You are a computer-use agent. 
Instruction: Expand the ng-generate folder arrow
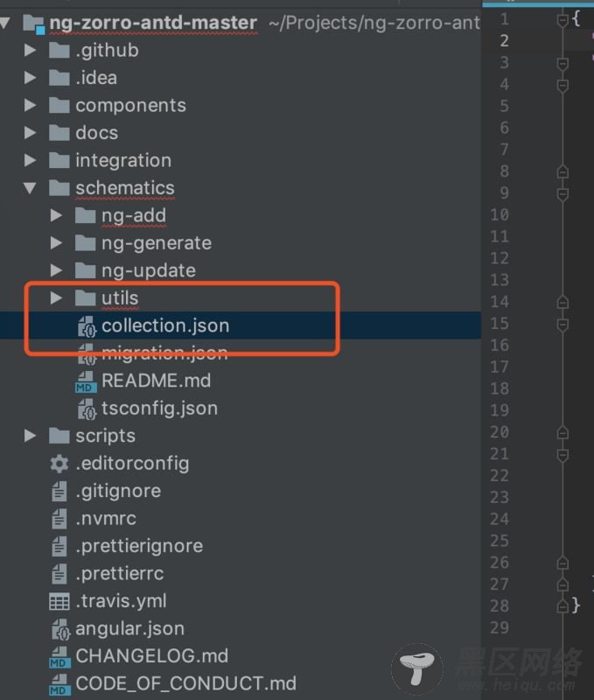56,243
